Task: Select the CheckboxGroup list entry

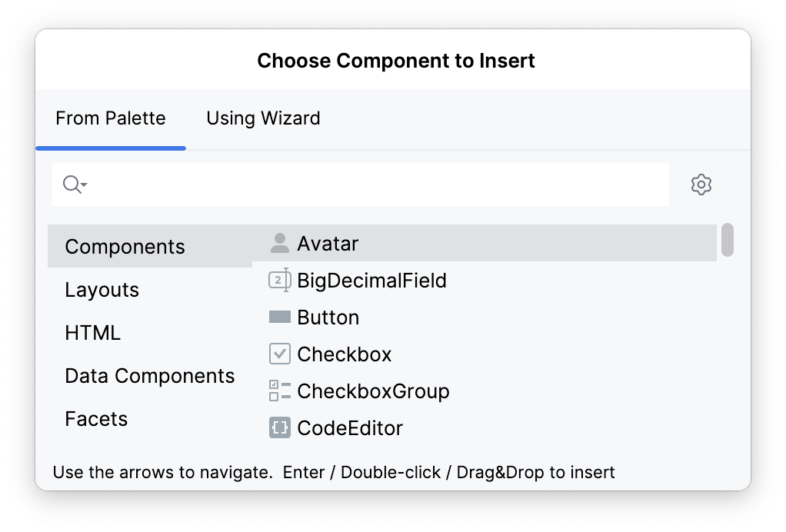Action: [373, 391]
